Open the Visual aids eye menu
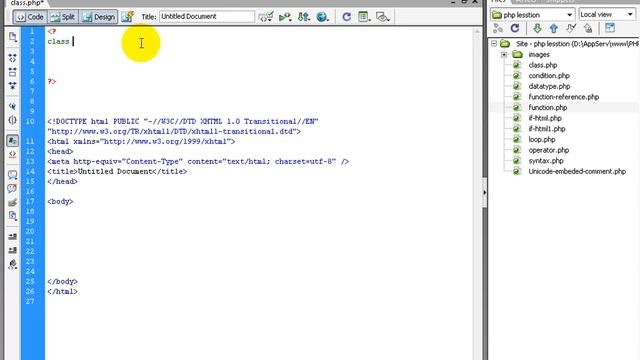 (383, 17)
